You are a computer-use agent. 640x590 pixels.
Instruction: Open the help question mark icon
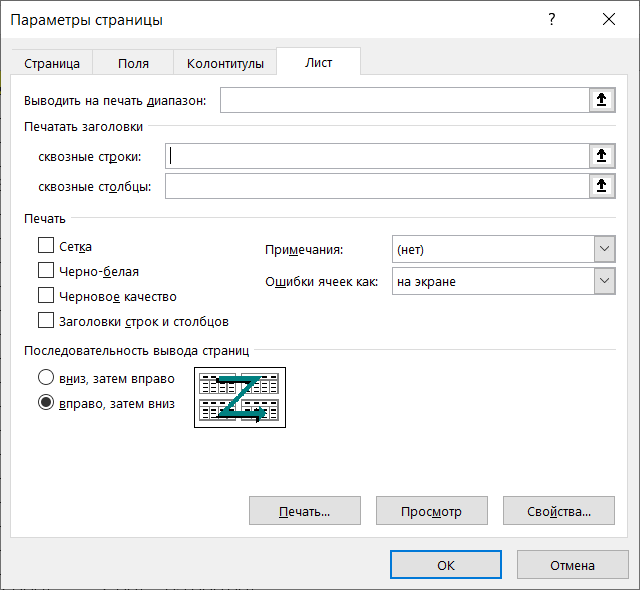point(552,19)
